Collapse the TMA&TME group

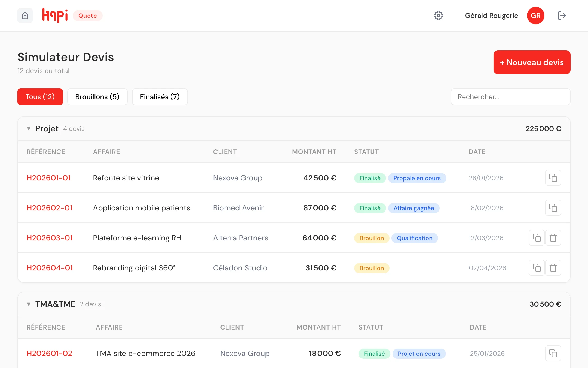point(29,304)
